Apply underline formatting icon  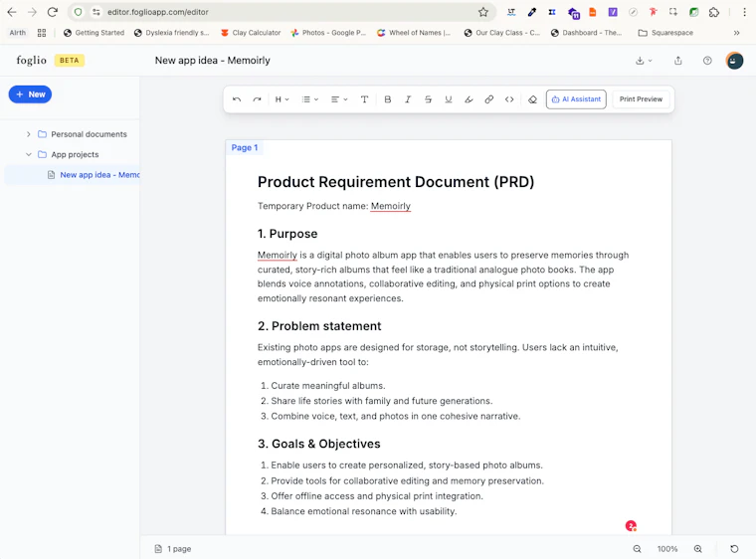pos(449,99)
